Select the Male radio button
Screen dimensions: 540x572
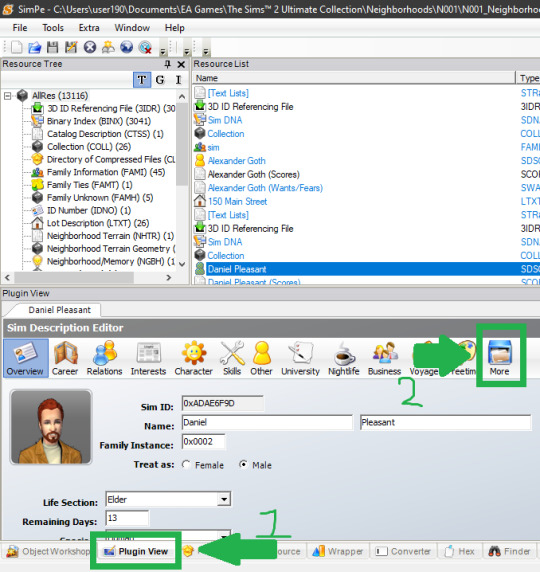pyautogui.click(x=243, y=464)
